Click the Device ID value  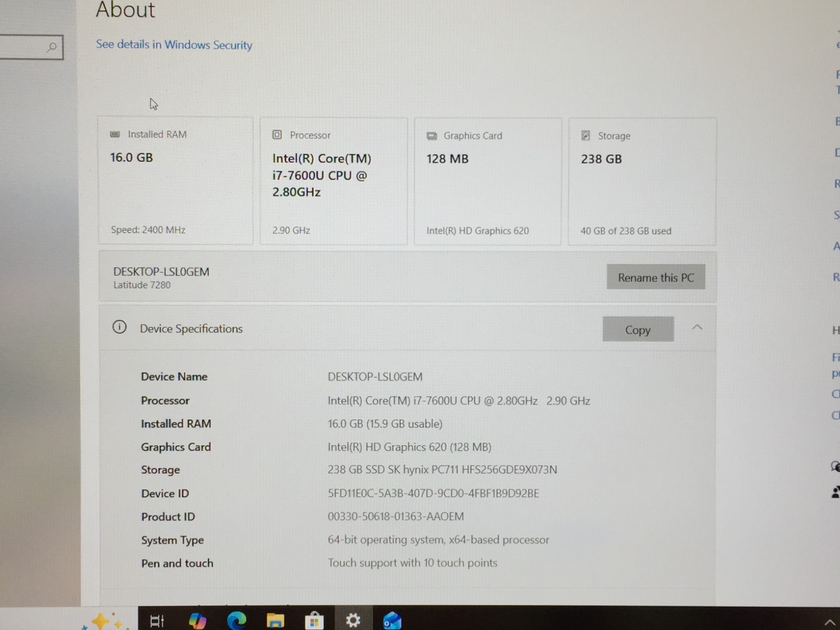[x=433, y=493]
